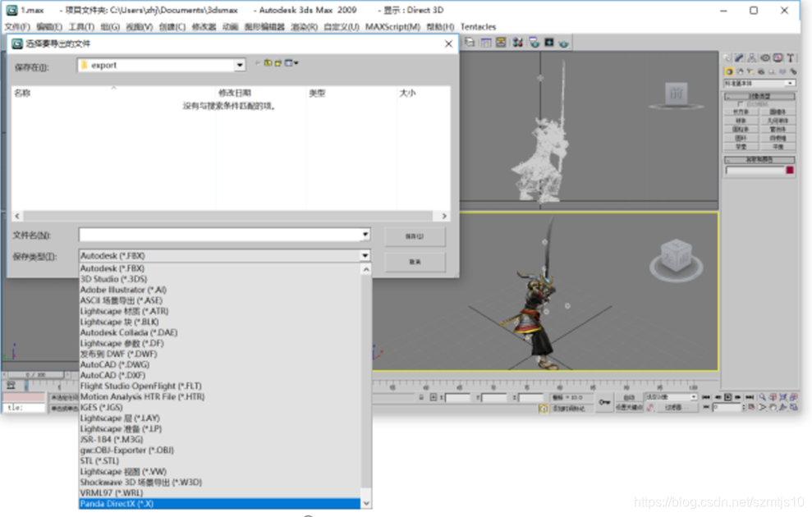This screenshot has height=517, width=812.
Task: Open Layer Manager toolbar icon
Action: [x=470, y=43]
